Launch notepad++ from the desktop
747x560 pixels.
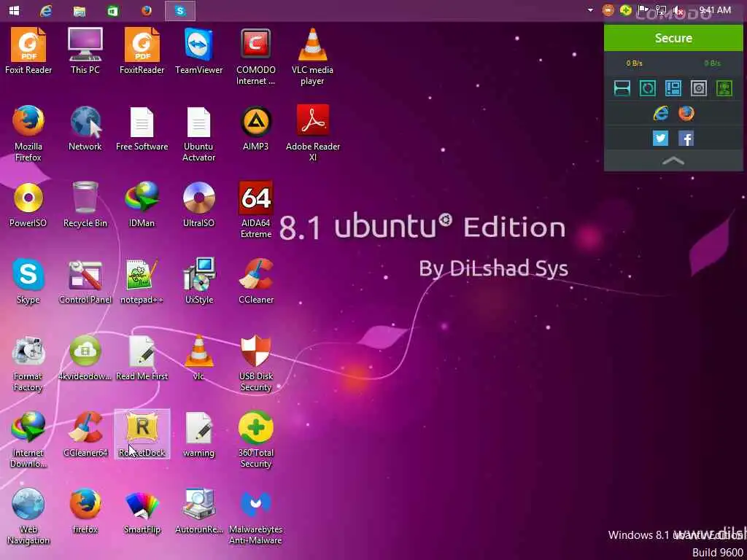click(142, 281)
